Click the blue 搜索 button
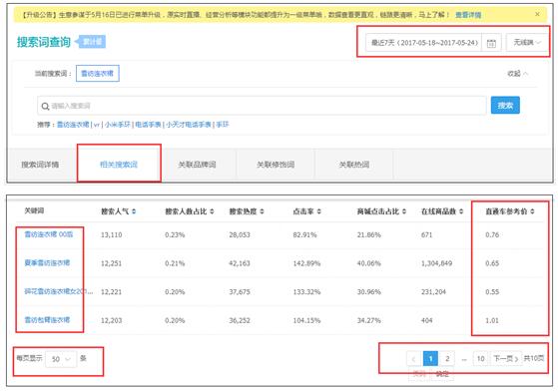The height and width of the screenshot is (392, 558). coord(505,106)
